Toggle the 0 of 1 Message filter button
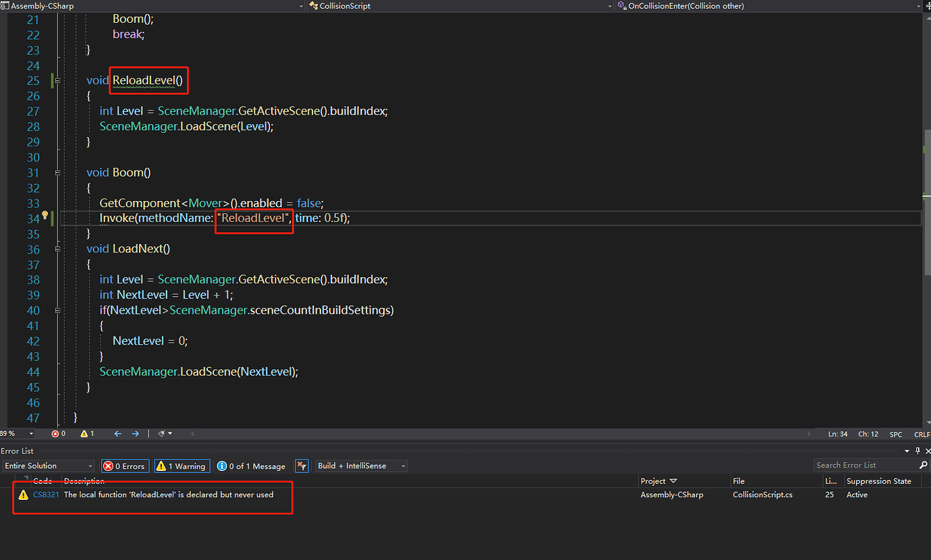 pos(251,466)
